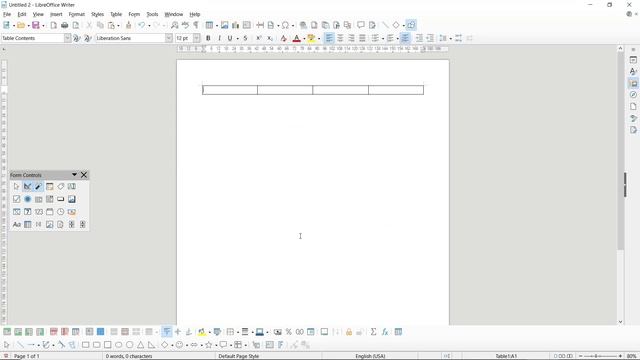The height and width of the screenshot is (360, 640).
Task: Click the Insert Text Box icon in drawing toolbar
Action: [x=269, y=345]
